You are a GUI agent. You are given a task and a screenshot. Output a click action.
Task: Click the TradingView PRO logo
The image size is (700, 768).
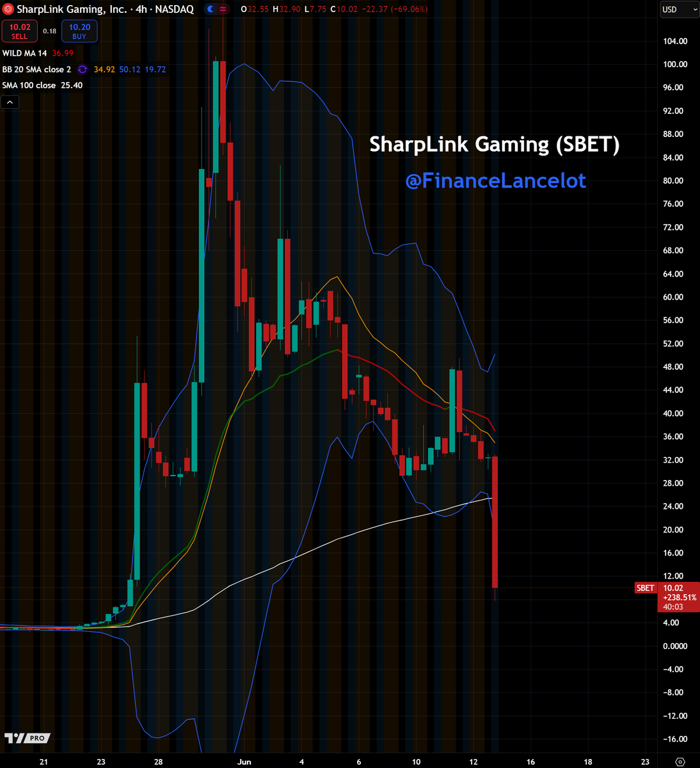click(x=27, y=738)
